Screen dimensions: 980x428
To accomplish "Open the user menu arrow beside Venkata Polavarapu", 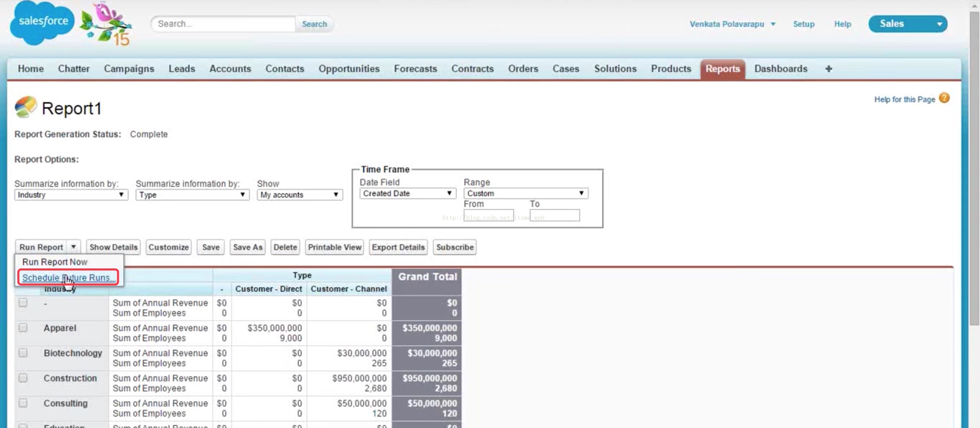I will coord(773,24).
